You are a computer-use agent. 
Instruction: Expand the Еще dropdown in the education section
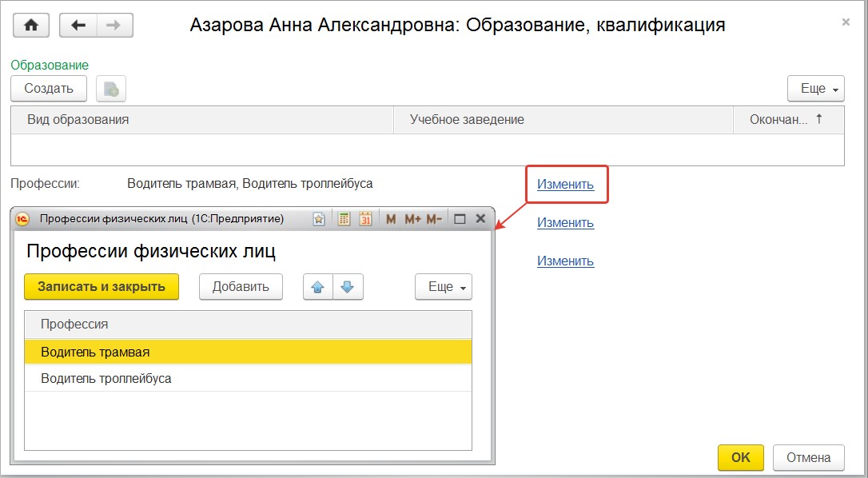point(816,89)
